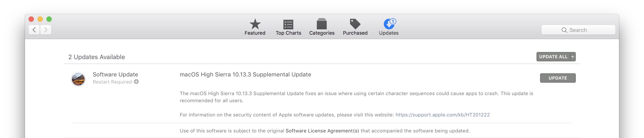Go back with the left chevron

[x=34, y=30]
